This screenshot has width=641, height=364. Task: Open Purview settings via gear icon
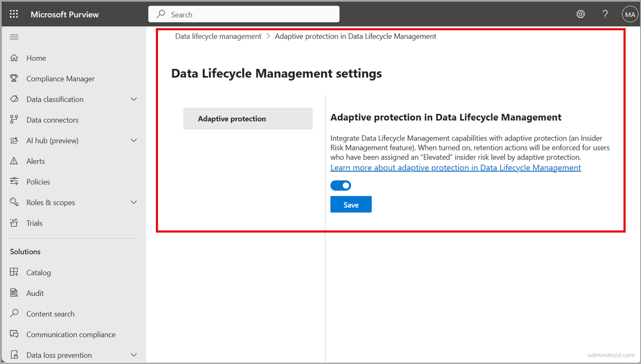[x=580, y=14]
